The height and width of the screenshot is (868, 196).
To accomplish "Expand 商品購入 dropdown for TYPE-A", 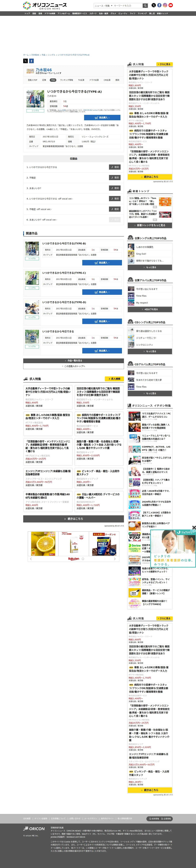I will [x=102, y=118].
